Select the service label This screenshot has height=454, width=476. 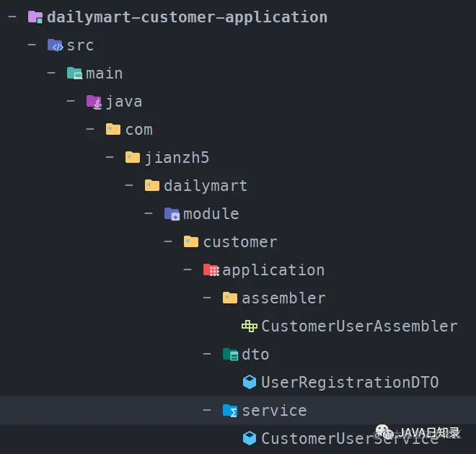click(275, 411)
